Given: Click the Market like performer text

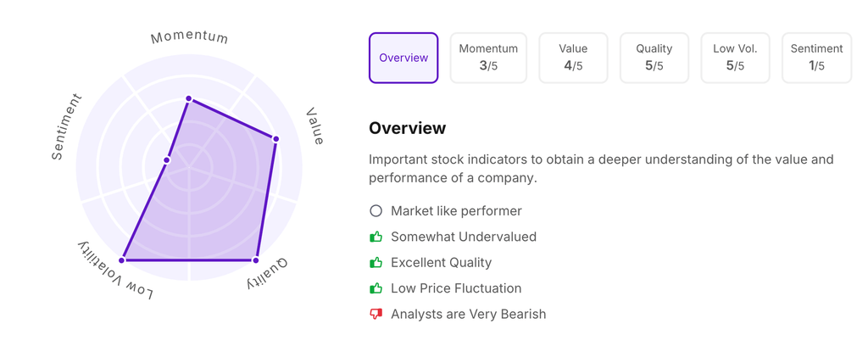Looking at the screenshot, I should pyautogui.click(x=456, y=210).
